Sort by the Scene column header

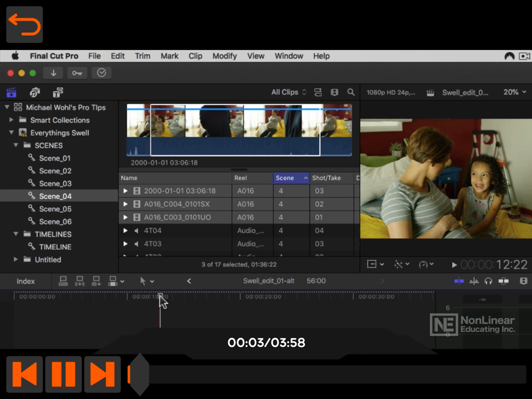292,178
